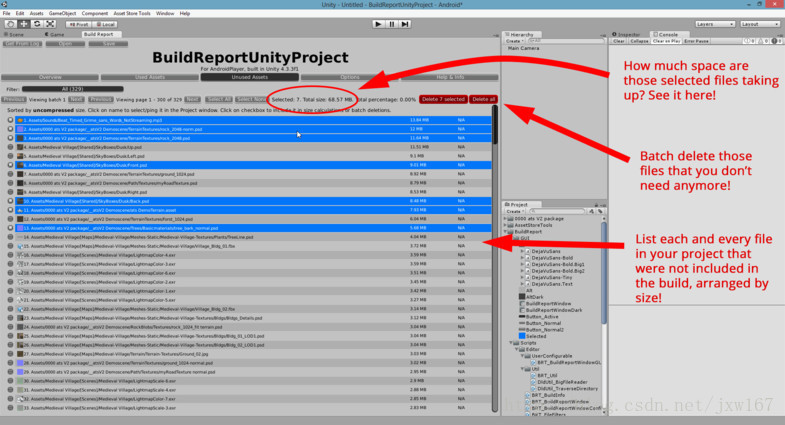
Task: Open the GameObject menu
Action: point(63,14)
